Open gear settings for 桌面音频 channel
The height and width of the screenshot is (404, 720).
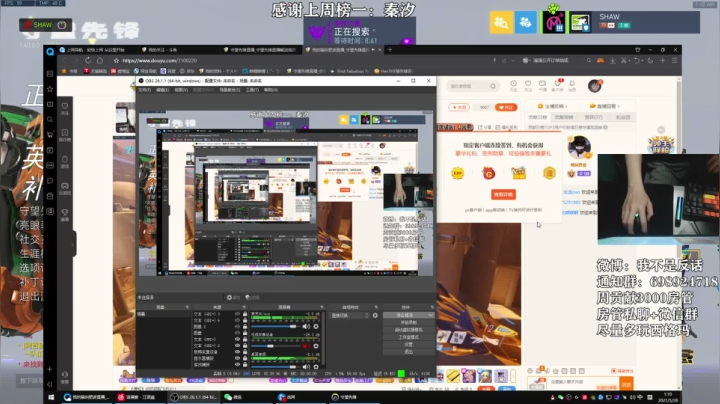(315, 366)
